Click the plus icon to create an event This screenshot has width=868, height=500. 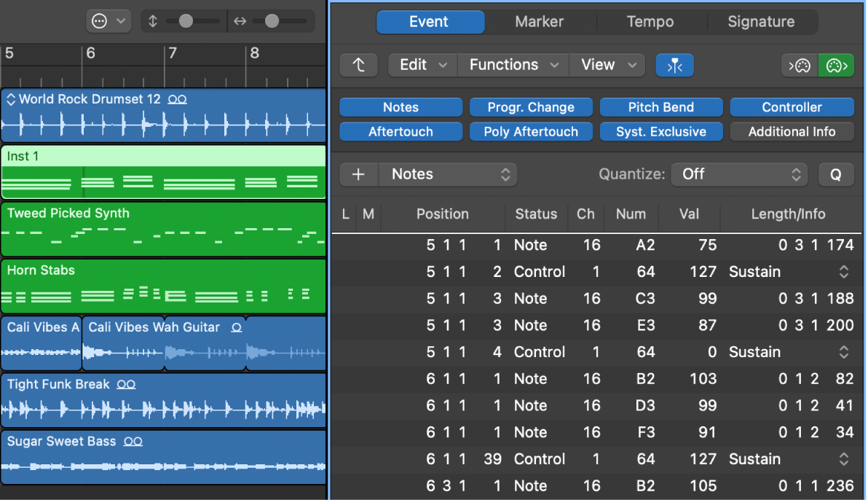tap(358, 174)
